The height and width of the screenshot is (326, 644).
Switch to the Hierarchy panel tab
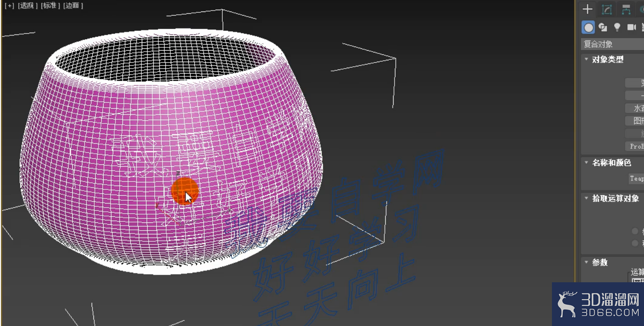(626, 9)
